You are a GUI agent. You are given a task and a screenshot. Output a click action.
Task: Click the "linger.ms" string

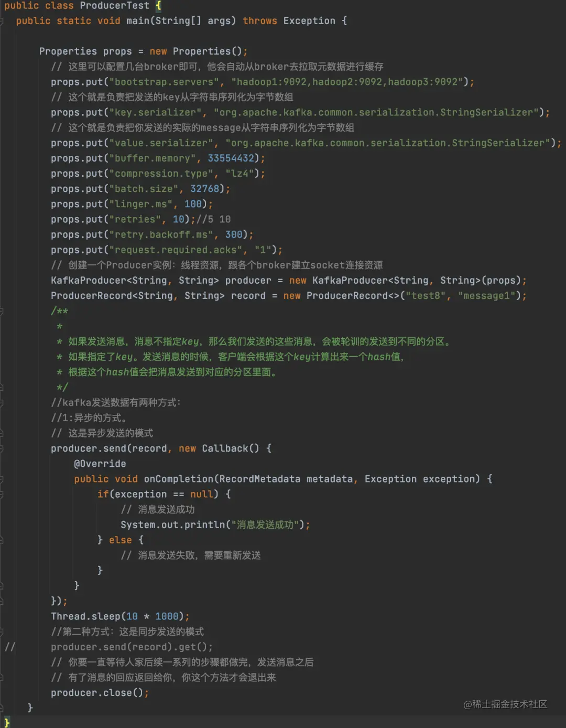click(141, 204)
